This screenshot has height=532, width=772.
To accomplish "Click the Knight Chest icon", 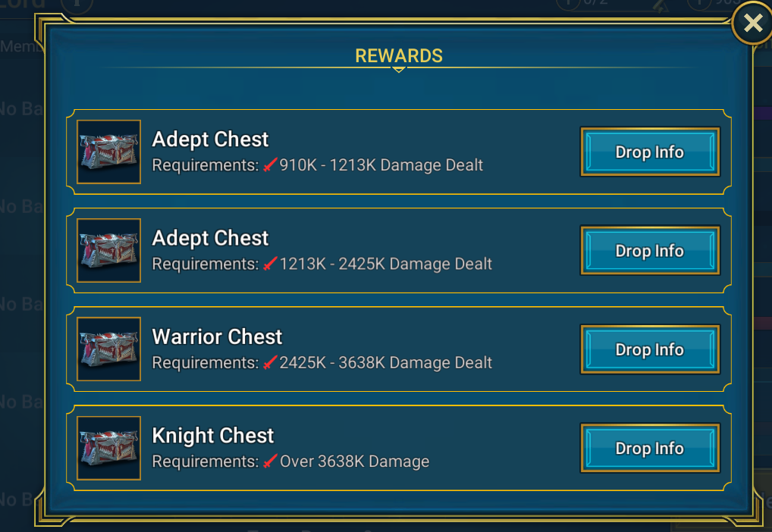I will pyautogui.click(x=108, y=449).
